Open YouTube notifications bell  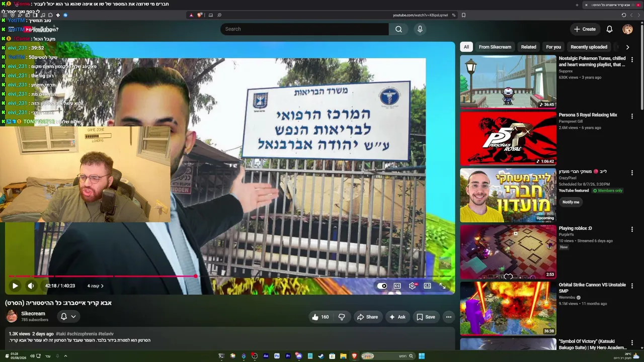point(609,29)
